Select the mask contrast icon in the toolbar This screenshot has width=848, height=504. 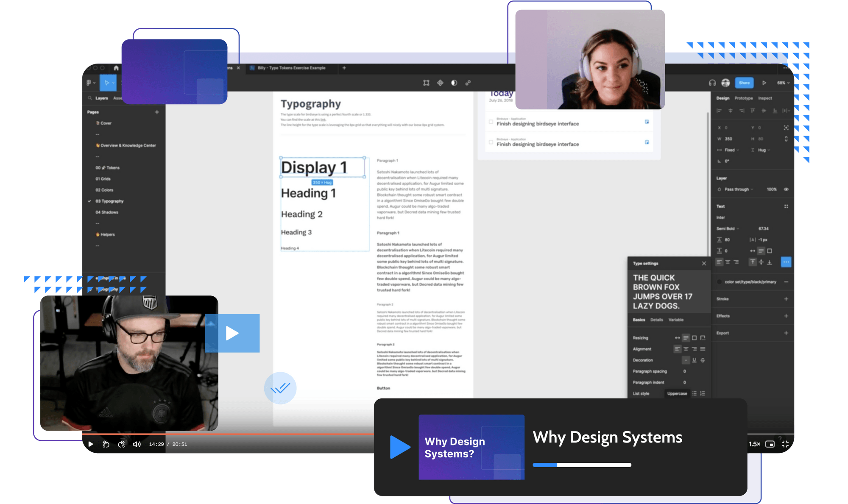[454, 83]
